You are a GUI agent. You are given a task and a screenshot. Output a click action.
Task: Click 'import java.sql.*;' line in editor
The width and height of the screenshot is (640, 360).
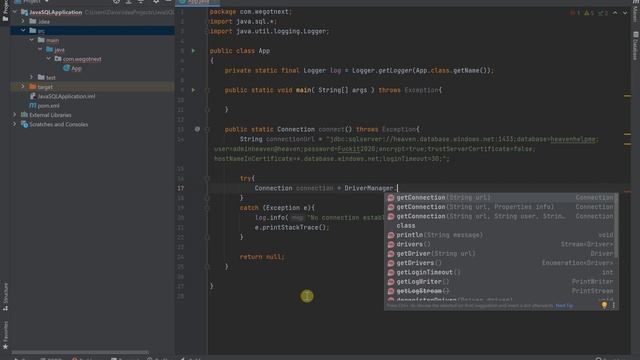tap(244, 21)
